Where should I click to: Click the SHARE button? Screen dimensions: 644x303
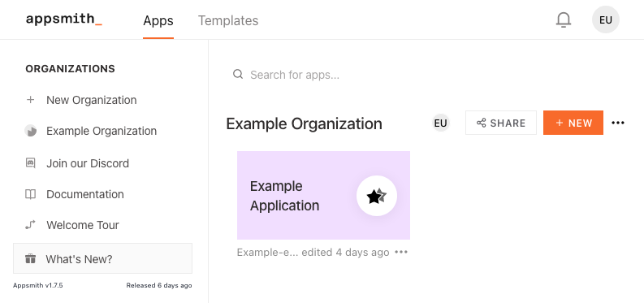[x=501, y=123]
